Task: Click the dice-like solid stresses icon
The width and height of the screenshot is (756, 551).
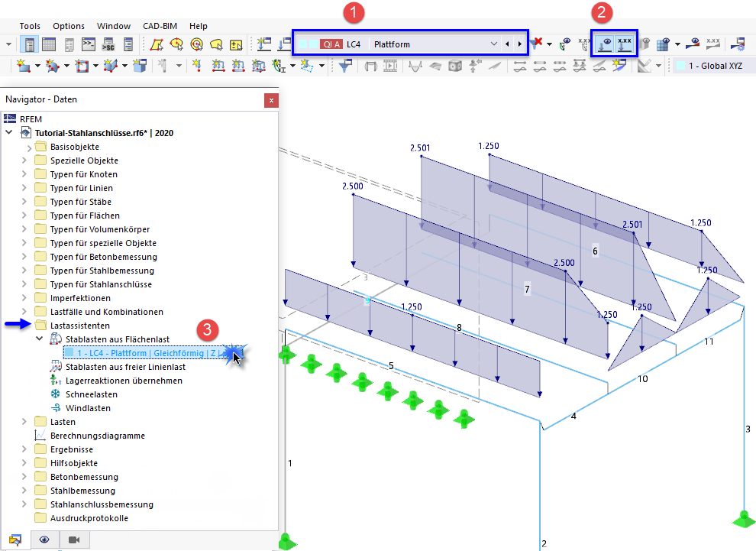Action: 455,66
